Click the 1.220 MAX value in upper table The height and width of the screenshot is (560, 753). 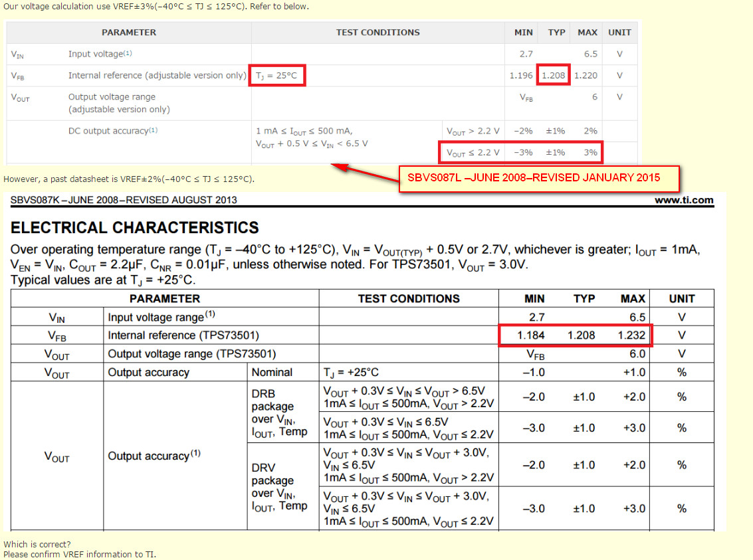(586, 75)
